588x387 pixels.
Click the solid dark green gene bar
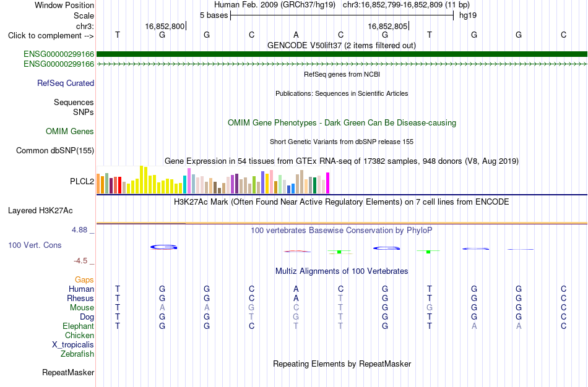(x=342, y=54)
